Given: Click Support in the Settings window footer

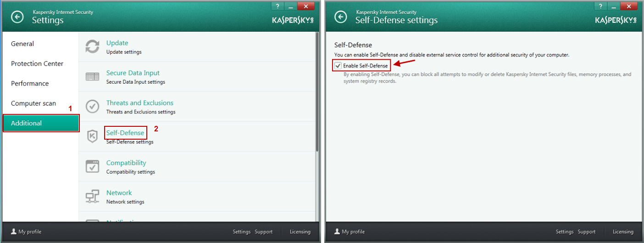Looking at the screenshot, I should click(264, 232).
